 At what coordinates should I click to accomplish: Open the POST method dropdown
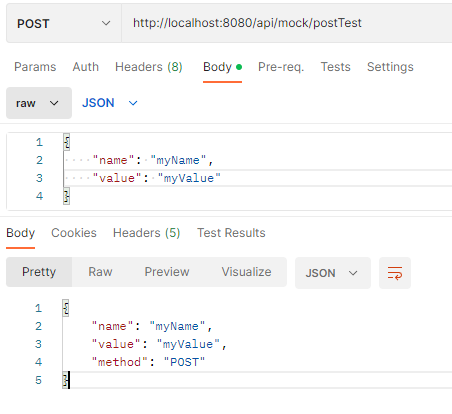click(x=64, y=23)
